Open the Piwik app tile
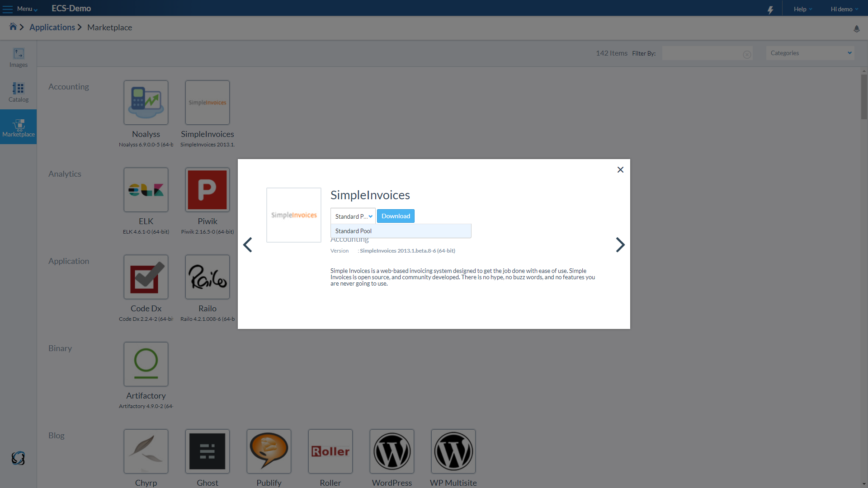The width and height of the screenshot is (868, 488). pyautogui.click(x=208, y=190)
